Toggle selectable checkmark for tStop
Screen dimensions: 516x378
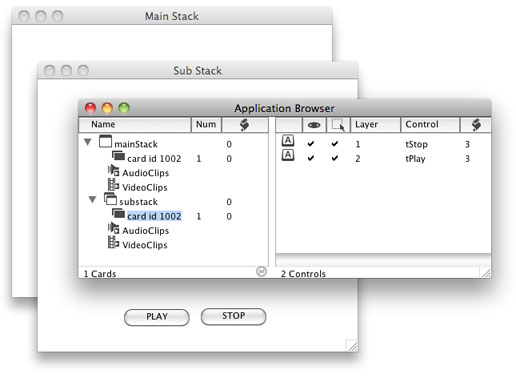pos(335,144)
